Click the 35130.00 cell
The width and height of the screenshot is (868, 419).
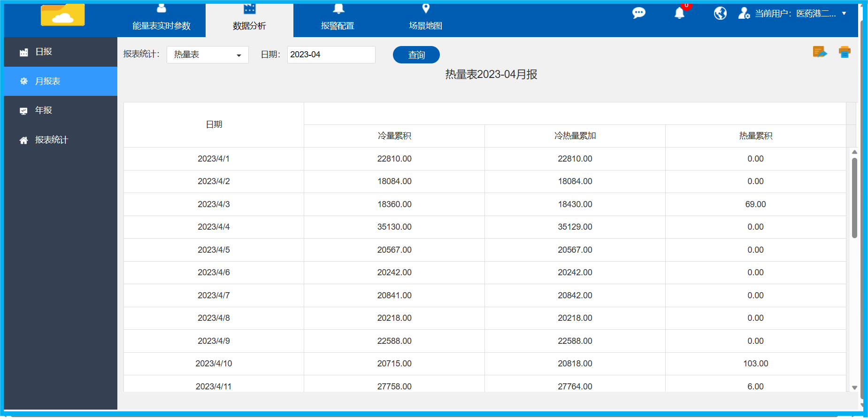(394, 227)
